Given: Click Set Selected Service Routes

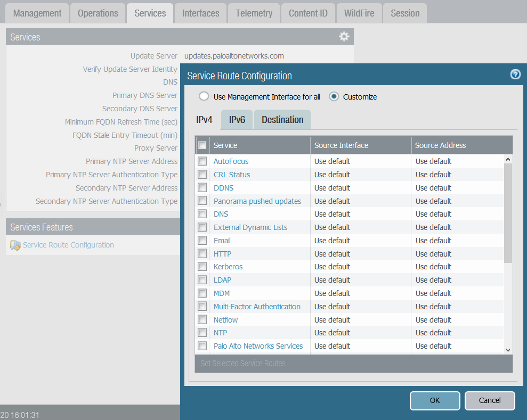Looking at the screenshot, I should (242, 363).
